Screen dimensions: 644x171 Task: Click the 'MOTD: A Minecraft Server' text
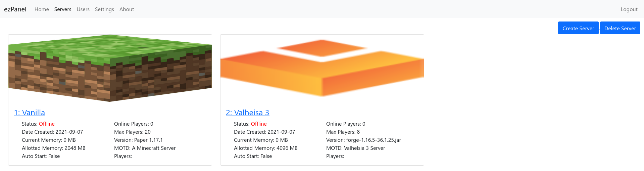point(145,148)
